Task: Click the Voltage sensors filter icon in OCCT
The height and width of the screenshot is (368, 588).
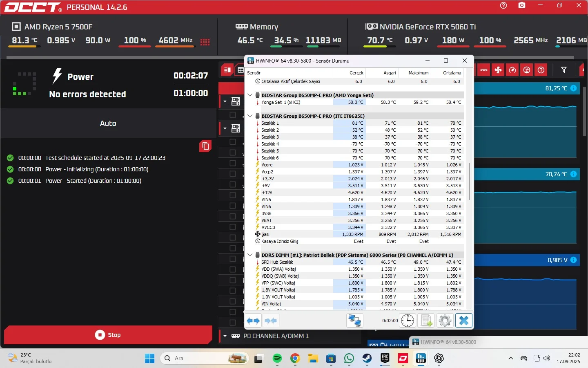Action: pos(484,70)
